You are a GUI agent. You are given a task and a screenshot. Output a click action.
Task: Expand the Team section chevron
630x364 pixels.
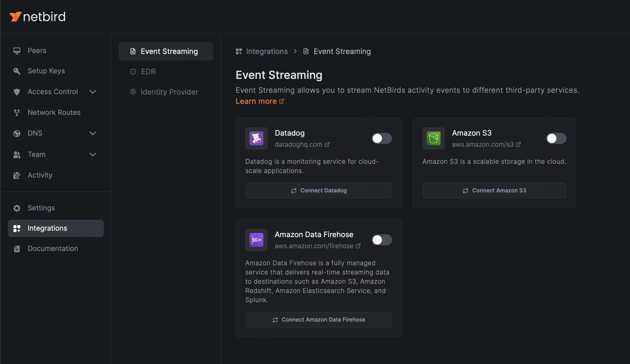click(93, 155)
